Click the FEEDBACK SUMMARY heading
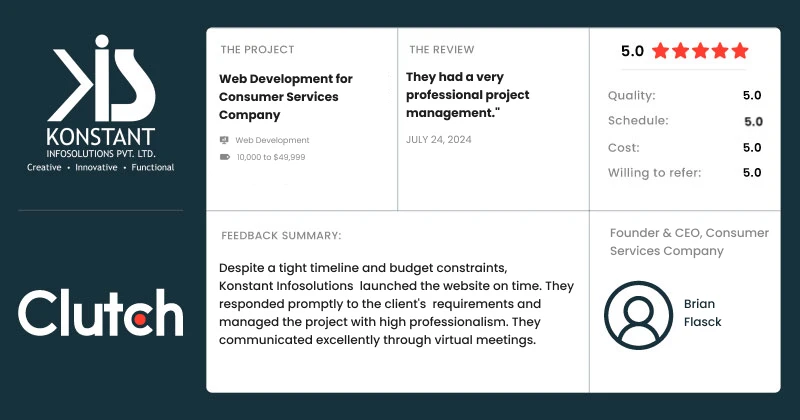 pos(281,236)
